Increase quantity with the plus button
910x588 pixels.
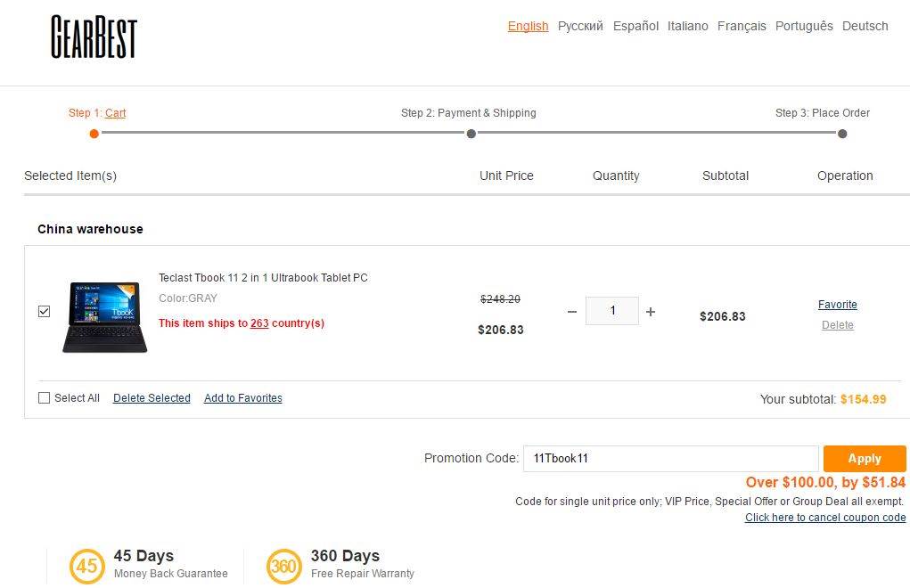[651, 312]
